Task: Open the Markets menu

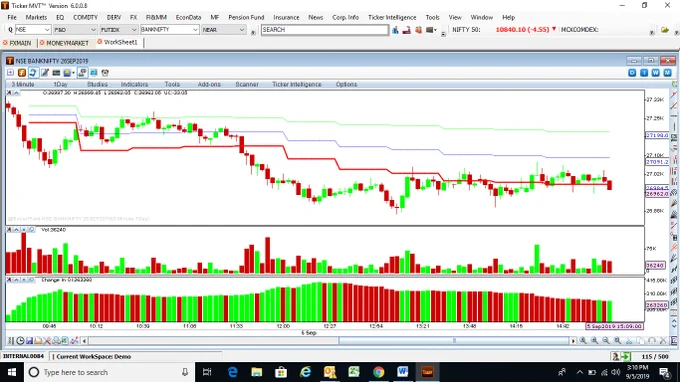Action: pyautogui.click(x=36, y=17)
